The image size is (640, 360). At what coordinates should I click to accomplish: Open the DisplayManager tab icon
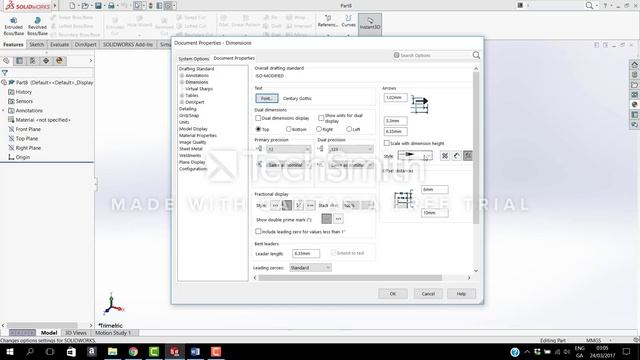[59, 61]
